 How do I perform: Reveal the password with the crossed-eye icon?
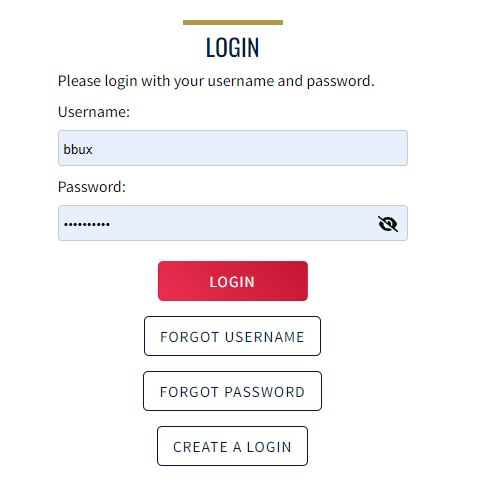coord(388,223)
